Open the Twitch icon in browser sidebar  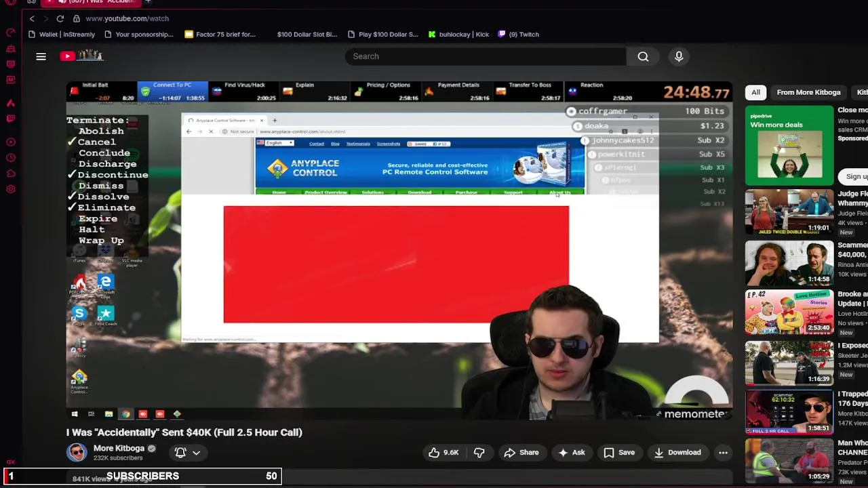(11, 119)
